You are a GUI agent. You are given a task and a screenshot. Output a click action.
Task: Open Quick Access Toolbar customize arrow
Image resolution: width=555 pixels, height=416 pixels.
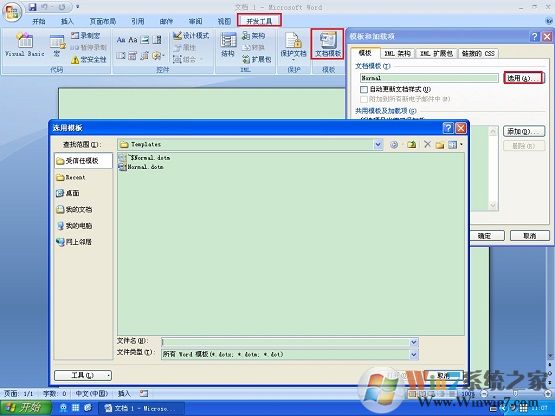tap(78, 7)
